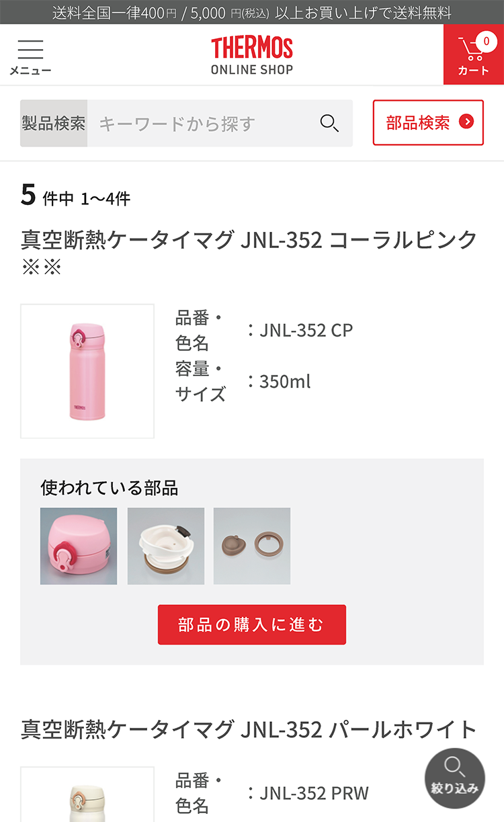Open the hamburger メニュー icon
The width and height of the screenshot is (504, 822).
30,56
